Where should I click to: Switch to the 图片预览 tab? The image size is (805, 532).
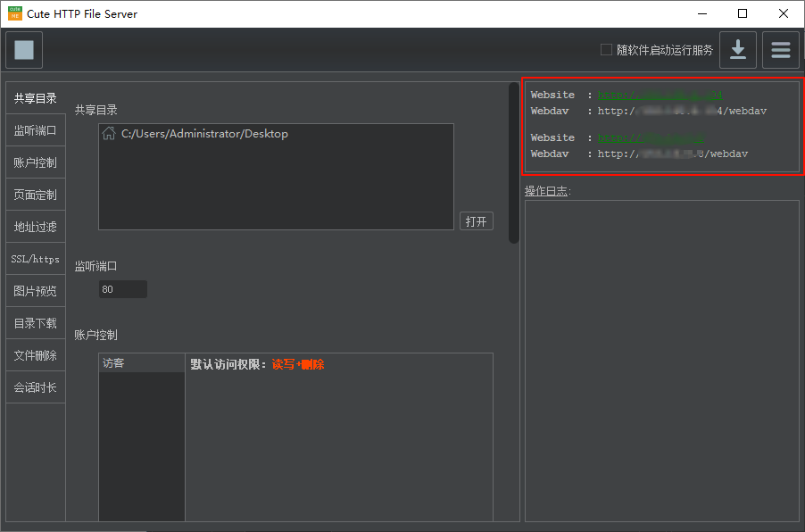[x=36, y=291]
